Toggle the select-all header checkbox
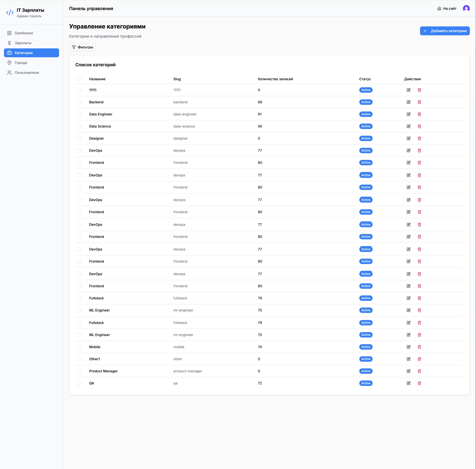476x469 pixels. point(79,79)
